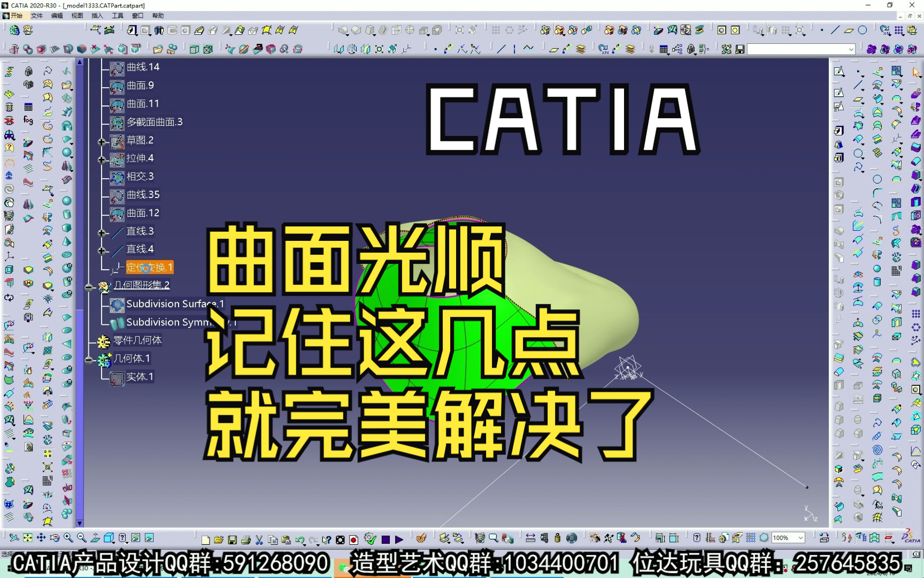Open the 插入 (Insert) menu

point(97,16)
